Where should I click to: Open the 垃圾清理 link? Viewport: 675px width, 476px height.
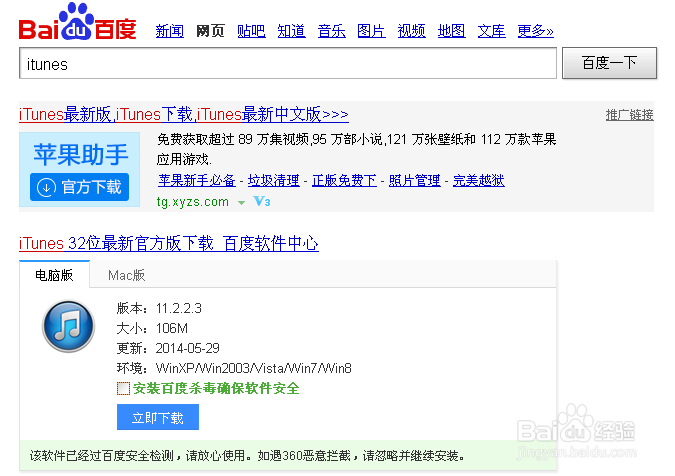pyautogui.click(x=274, y=180)
